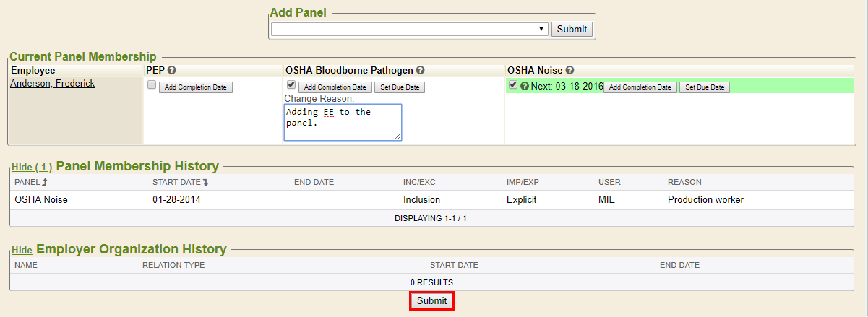Screen dimensions: 868x317
Task: Click the help icon next to PEP
Action: pyautogui.click(x=172, y=70)
